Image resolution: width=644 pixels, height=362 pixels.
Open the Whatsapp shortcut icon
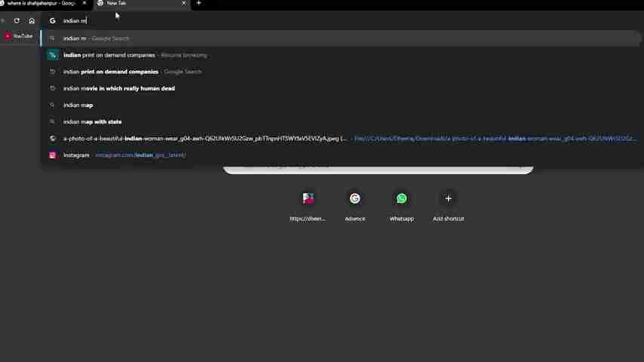[x=401, y=198]
